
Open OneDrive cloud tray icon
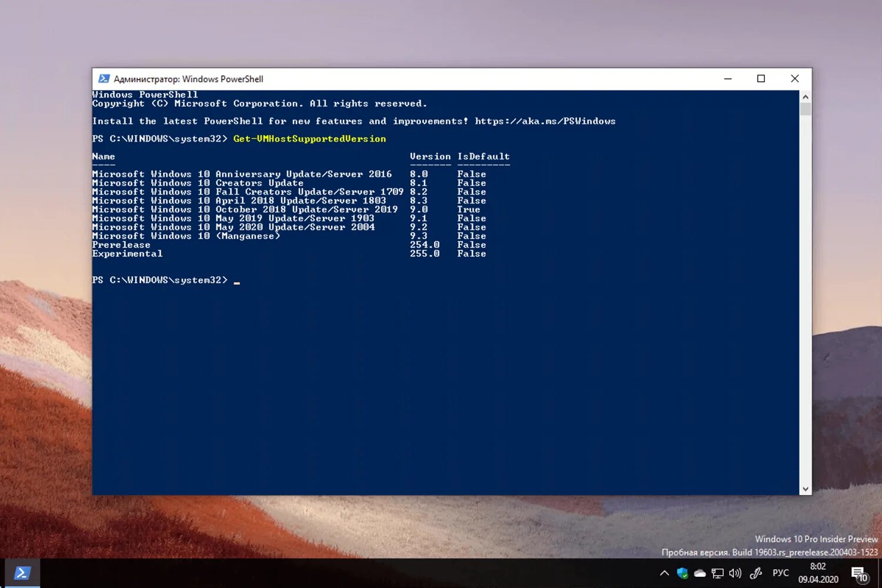pos(700,573)
